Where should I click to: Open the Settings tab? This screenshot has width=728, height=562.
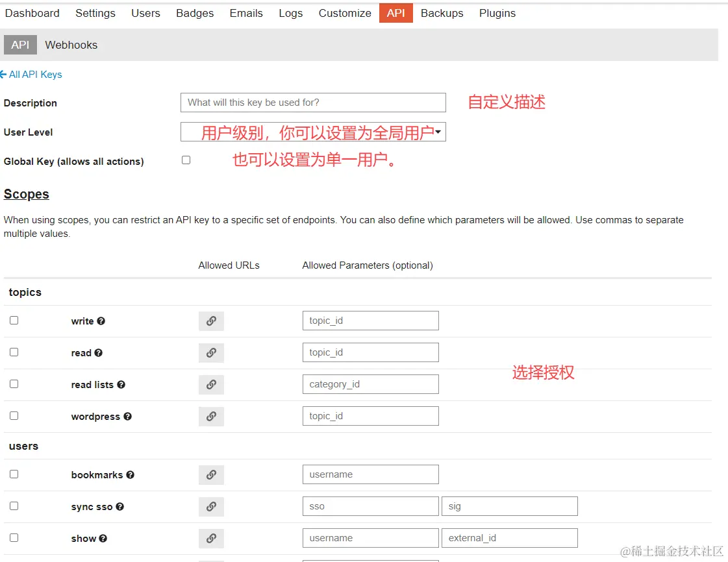coord(95,13)
